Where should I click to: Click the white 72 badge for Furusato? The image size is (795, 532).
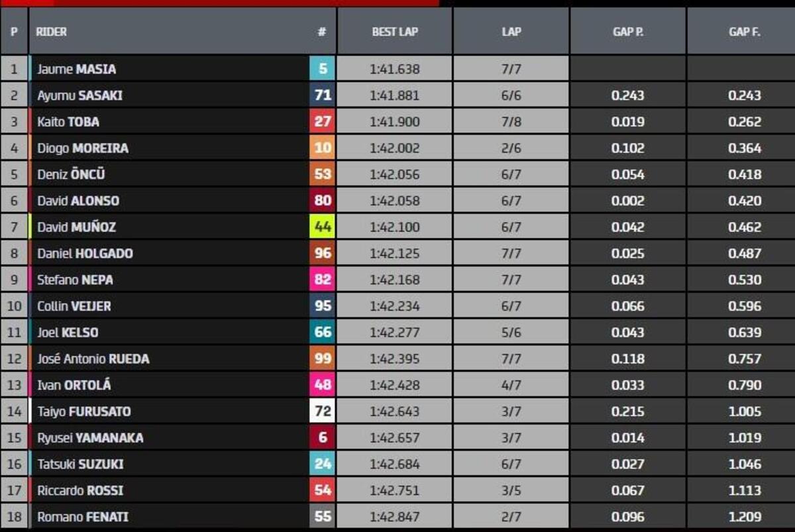[x=323, y=411]
